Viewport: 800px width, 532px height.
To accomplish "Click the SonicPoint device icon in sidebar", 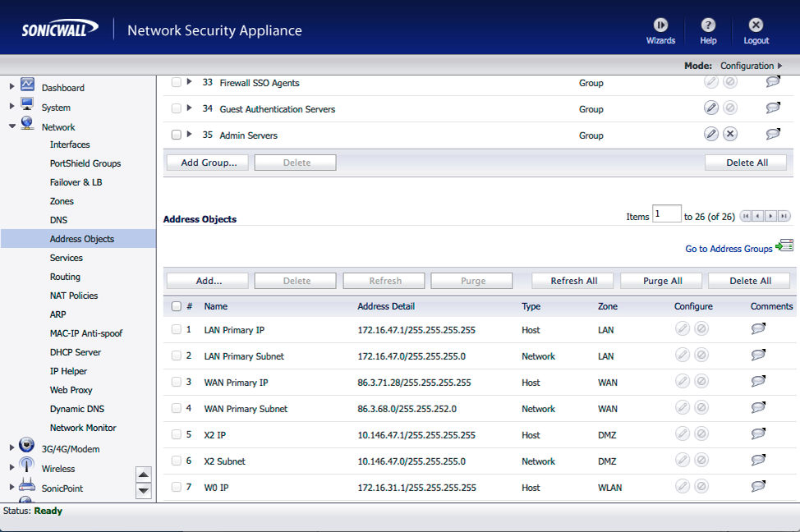I will (x=27, y=484).
